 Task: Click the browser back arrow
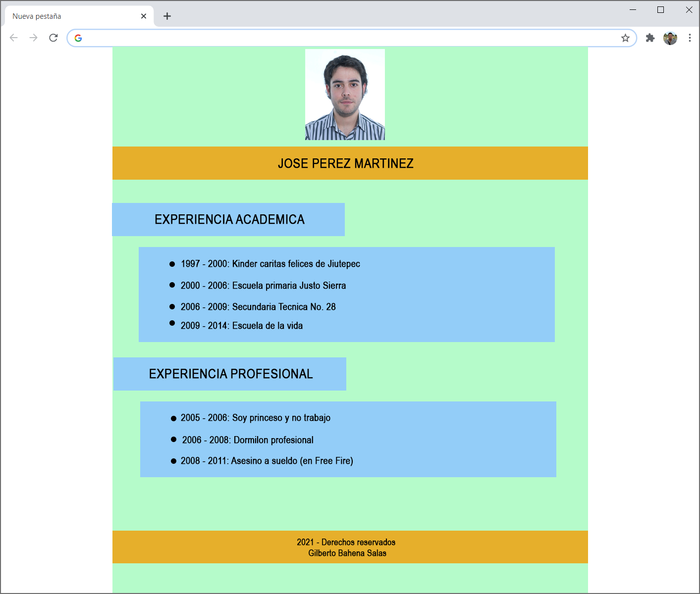pyautogui.click(x=13, y=38)
